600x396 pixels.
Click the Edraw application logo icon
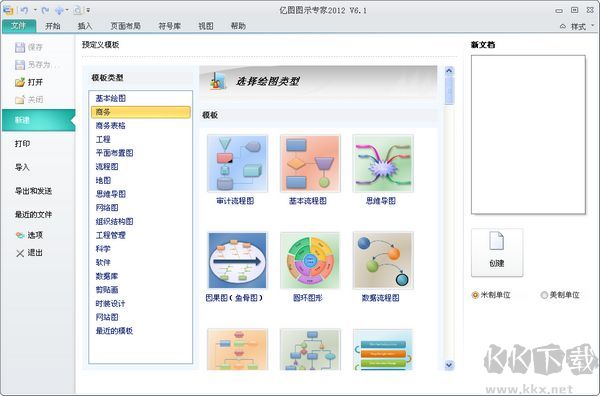pos(8,10)
